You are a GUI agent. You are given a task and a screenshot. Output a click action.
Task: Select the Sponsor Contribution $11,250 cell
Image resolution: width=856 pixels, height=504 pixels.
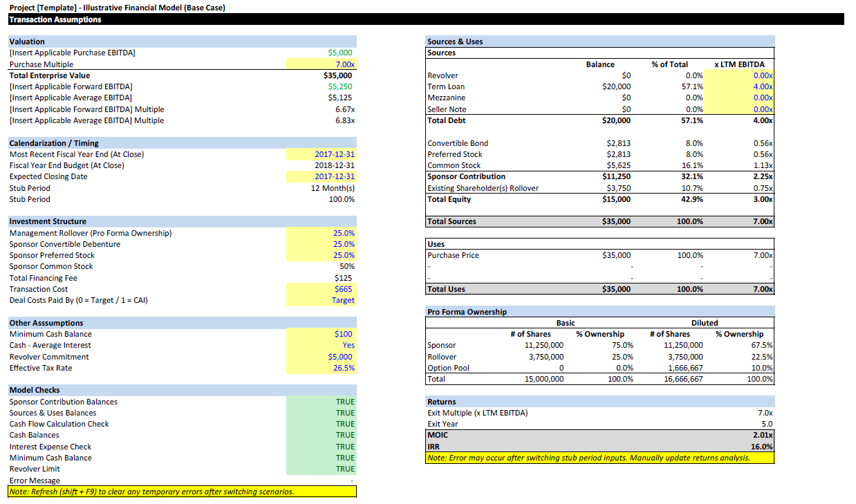click(616, 176)
